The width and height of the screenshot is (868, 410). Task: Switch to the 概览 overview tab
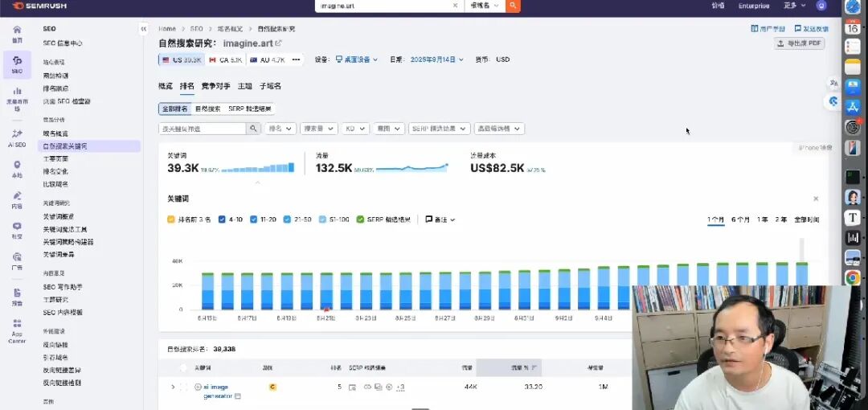click(166, 86)
